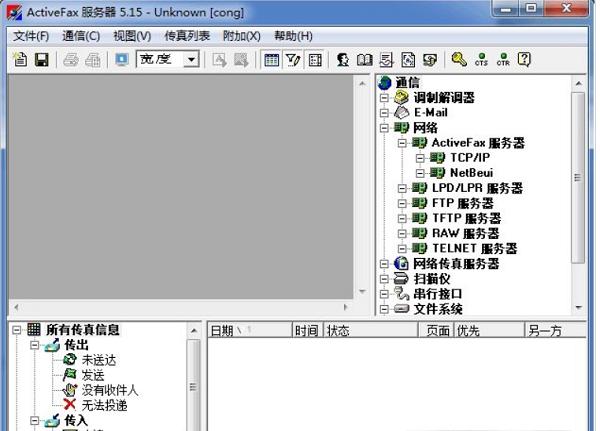
Task: Collapse the 所有传真信息 tree node
Action: (16, 330)
